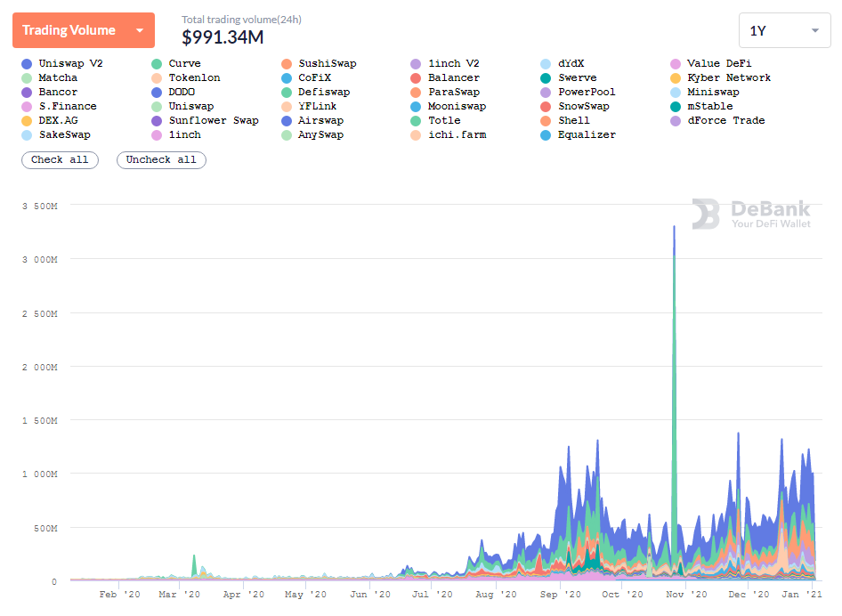Select the dForce Trade legend label
The image size is (842, 616).
726,120
